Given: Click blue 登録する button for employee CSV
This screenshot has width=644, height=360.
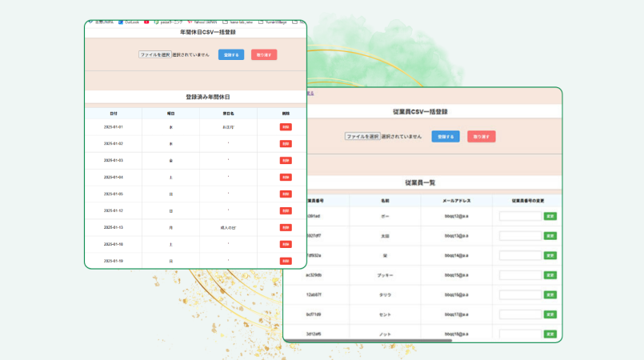Looking at the screenshot, I should (446, 137).
